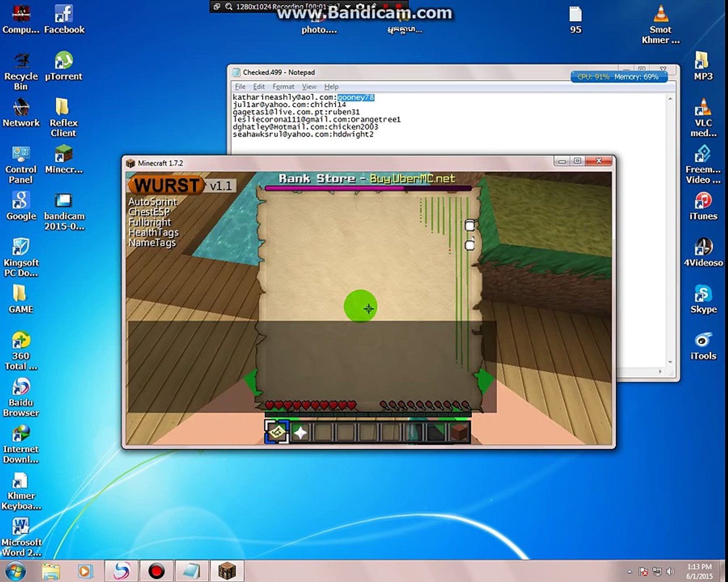Launch Skype desktop shortcut
728x582 pixels.
[x=703, y=299]
